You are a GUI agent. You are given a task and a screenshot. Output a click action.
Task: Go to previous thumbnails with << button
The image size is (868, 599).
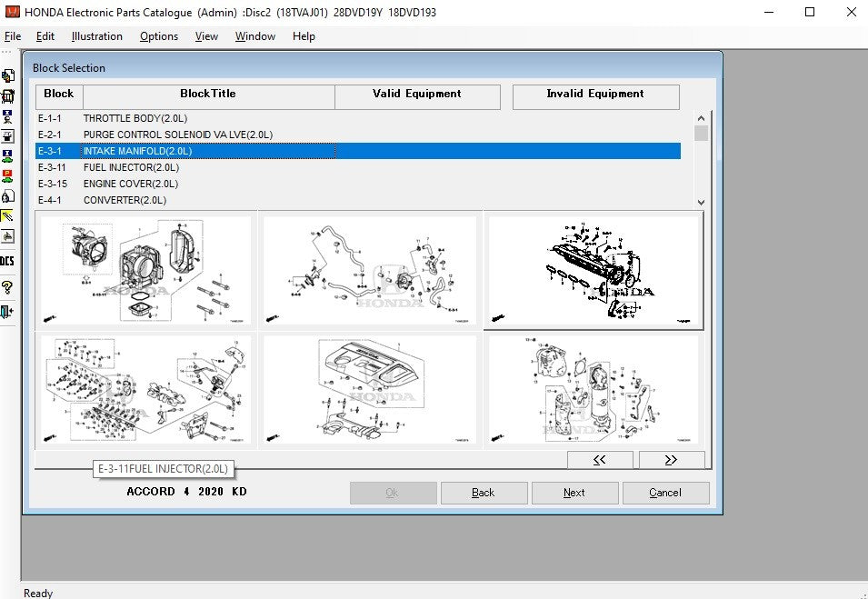(599, 460)
